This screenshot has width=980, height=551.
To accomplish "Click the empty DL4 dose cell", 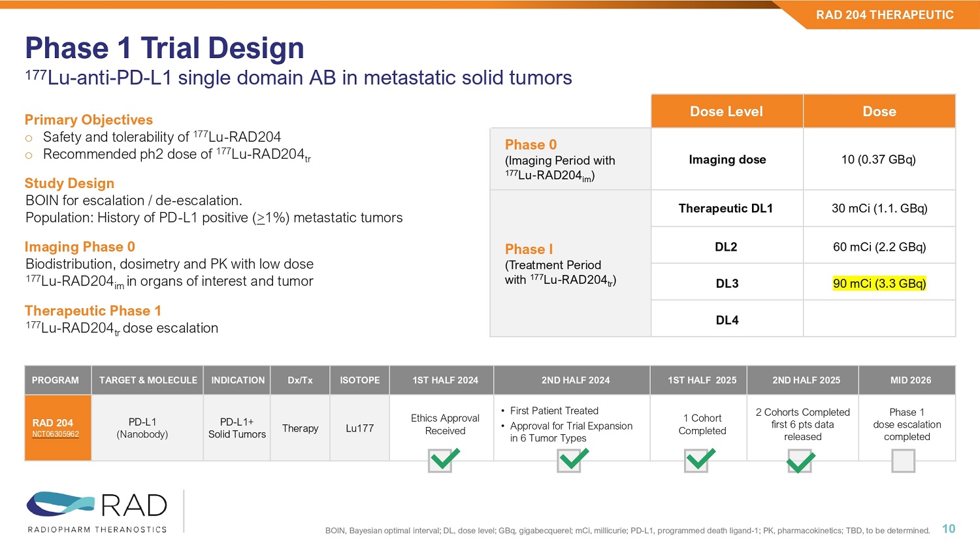I will point(879,319).
